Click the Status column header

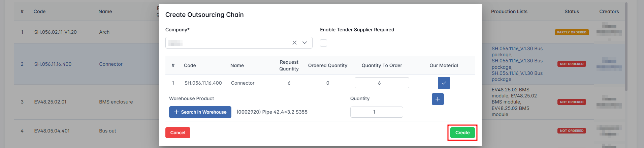coord(572,11)
